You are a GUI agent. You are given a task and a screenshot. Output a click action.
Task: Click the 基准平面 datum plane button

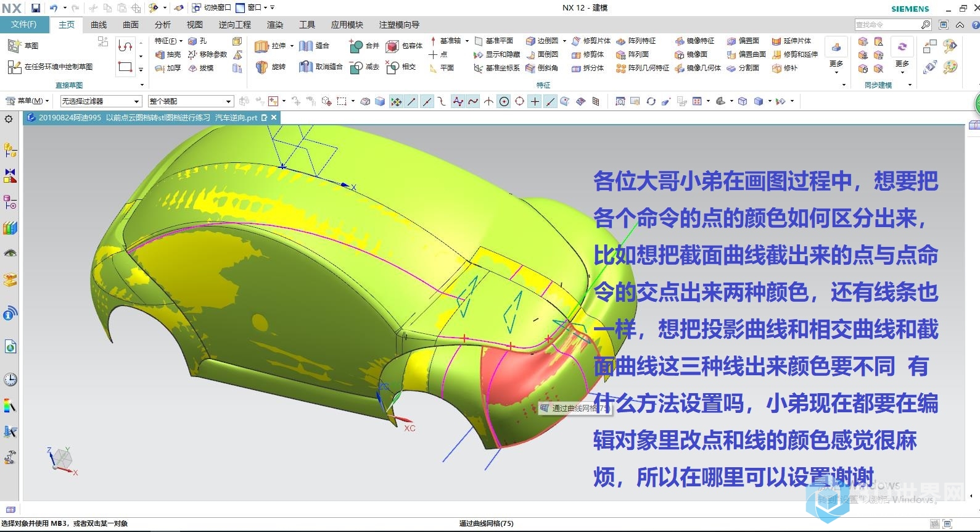click(x=493, y=41)
